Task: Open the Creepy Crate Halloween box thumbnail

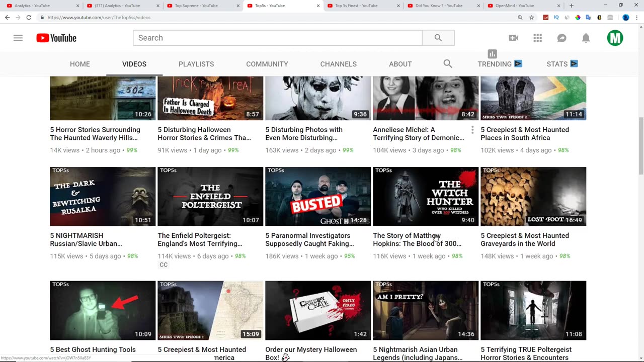Action: pos(318,310)
